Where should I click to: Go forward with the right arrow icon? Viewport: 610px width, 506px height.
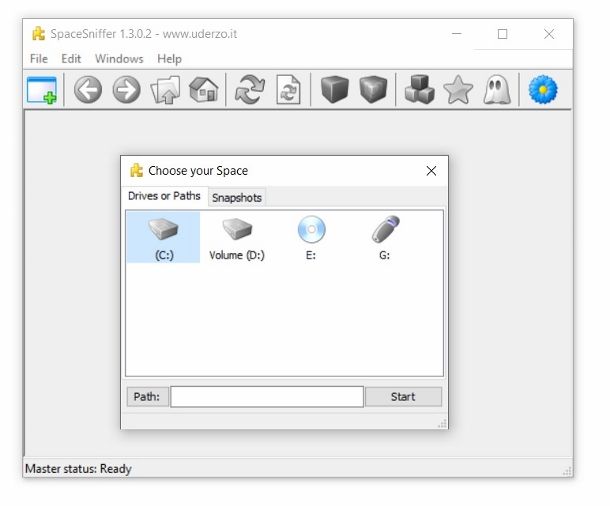[x=126, y=90]
